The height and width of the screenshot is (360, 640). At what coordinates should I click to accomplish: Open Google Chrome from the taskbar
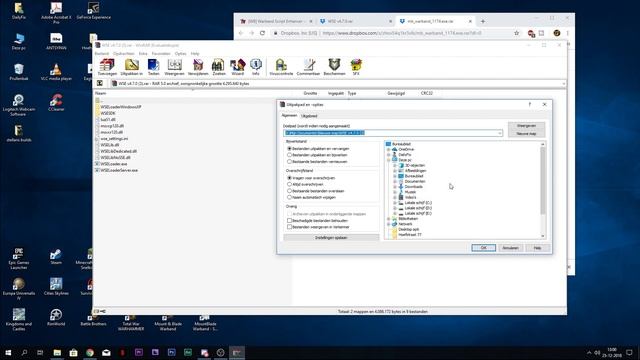90,352
